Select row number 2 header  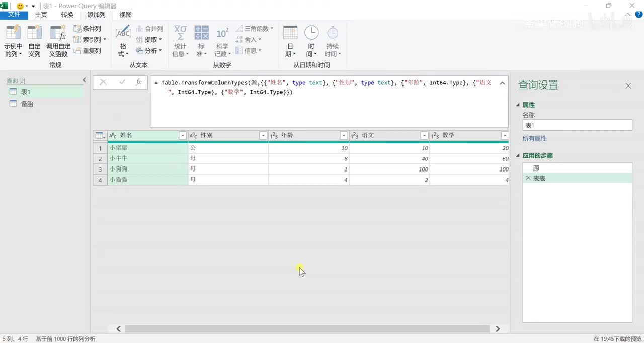pos(100,159)
